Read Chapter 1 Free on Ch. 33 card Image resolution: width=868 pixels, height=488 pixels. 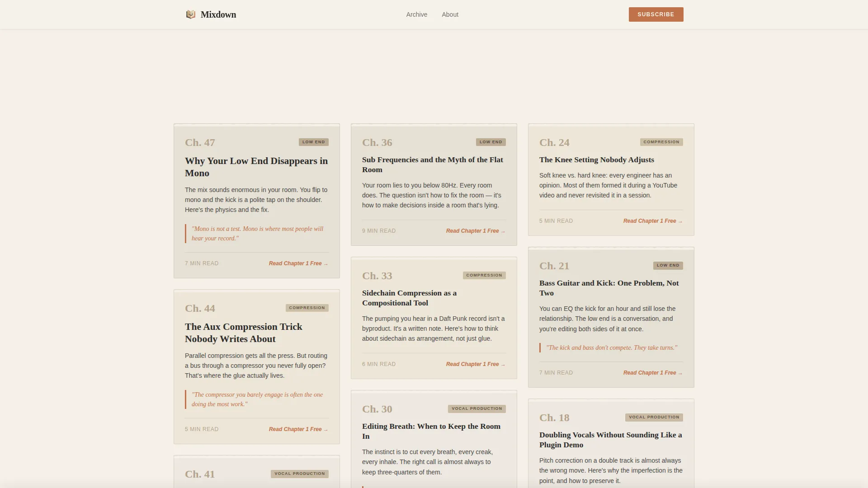[476, 364]
